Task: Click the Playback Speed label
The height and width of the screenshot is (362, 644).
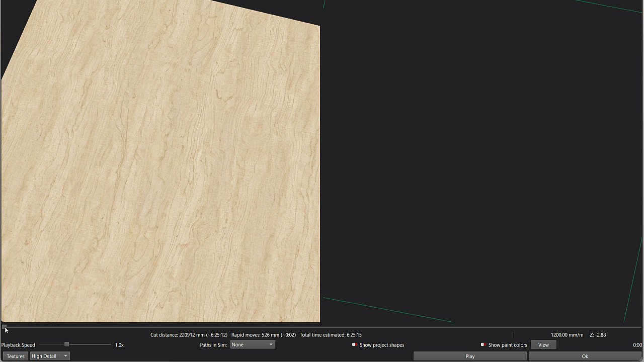Action: (x=18, y=345)
